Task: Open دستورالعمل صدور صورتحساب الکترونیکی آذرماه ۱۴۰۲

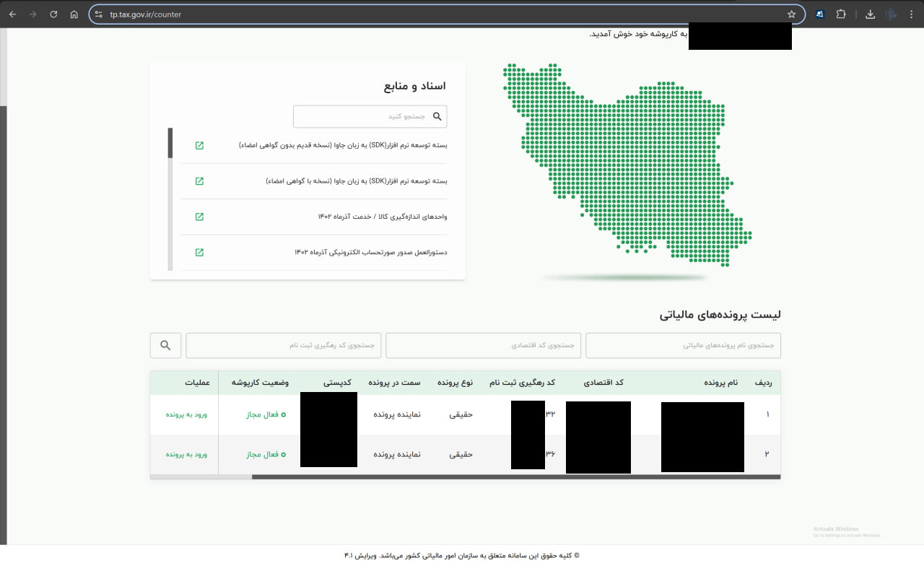Action: (x=371, y=252)
